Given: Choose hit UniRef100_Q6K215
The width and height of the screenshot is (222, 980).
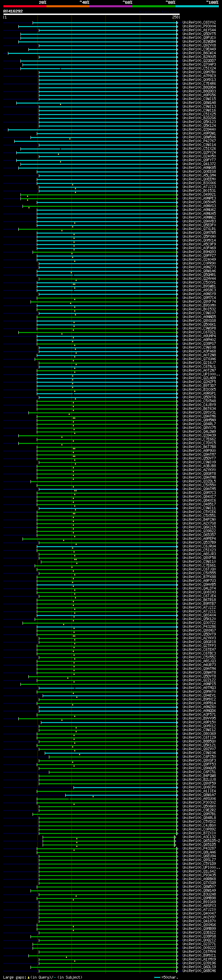Looking at the screenshot, I should pos(199,527).
